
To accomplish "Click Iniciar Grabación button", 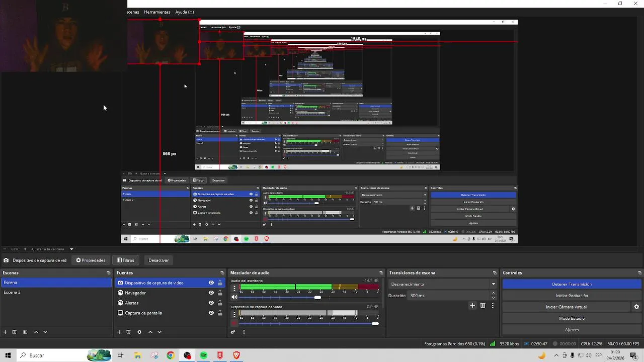I will pyautogui.click(x=572, y=296).
